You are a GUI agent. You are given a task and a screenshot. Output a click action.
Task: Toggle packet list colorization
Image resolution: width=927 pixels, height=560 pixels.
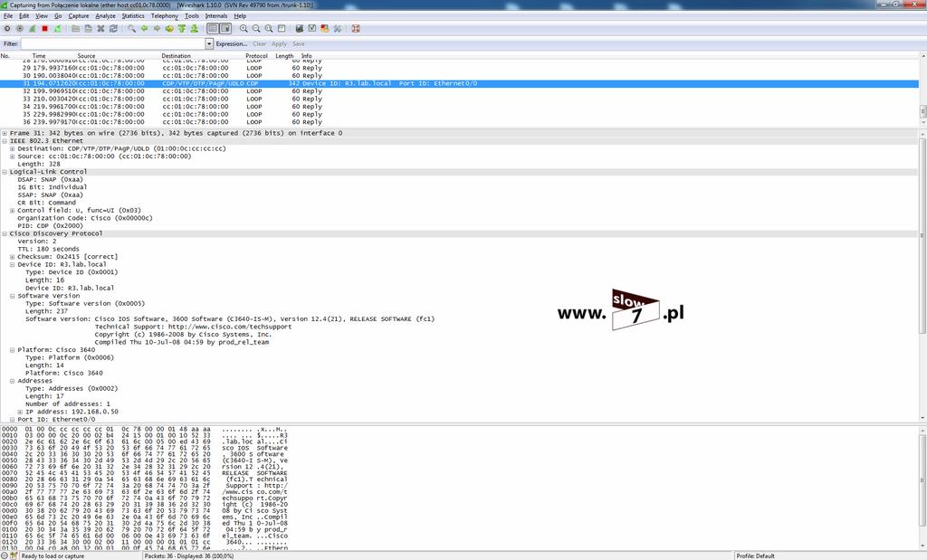[213, 28]
